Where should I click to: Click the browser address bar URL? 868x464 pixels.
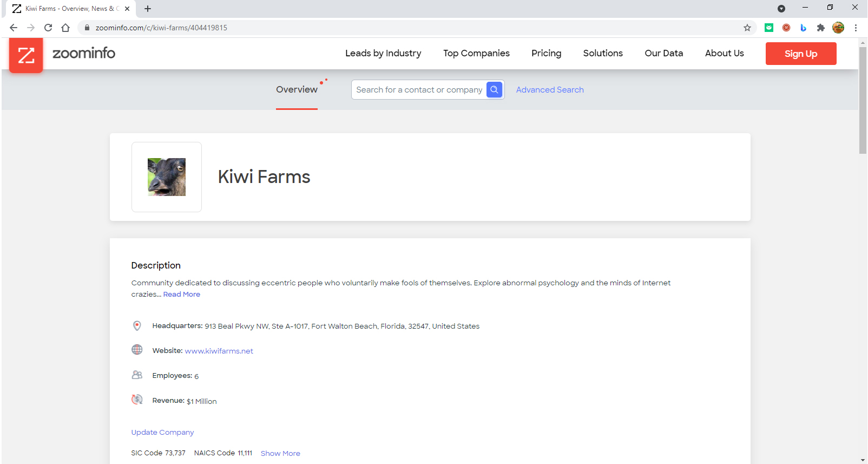tap(161, 28)
